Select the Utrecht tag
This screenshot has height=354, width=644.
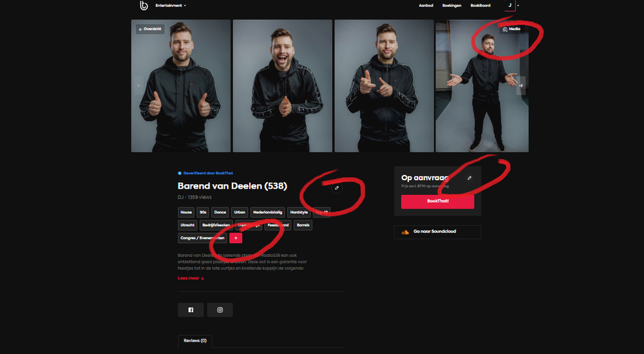tap(187, 225)
